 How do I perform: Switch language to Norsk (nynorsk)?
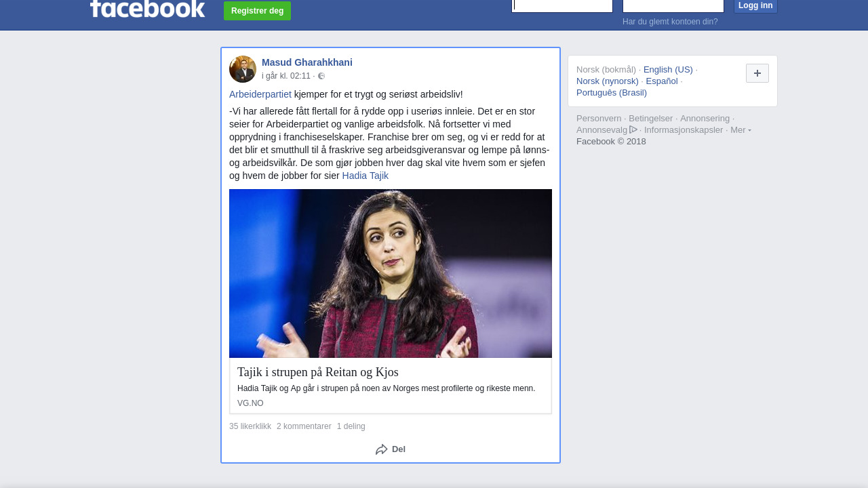coord(608,81)
